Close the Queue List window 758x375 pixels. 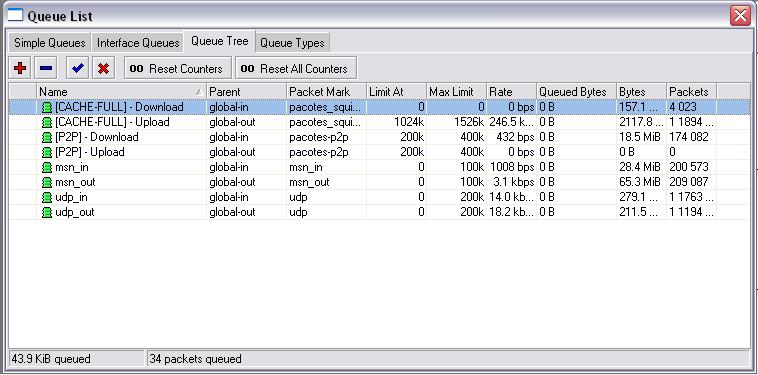740,15
